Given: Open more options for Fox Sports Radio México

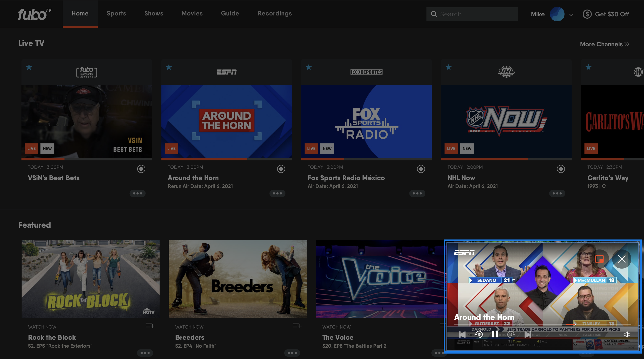Looking at the screenshot, I should [x=417, y=193].
